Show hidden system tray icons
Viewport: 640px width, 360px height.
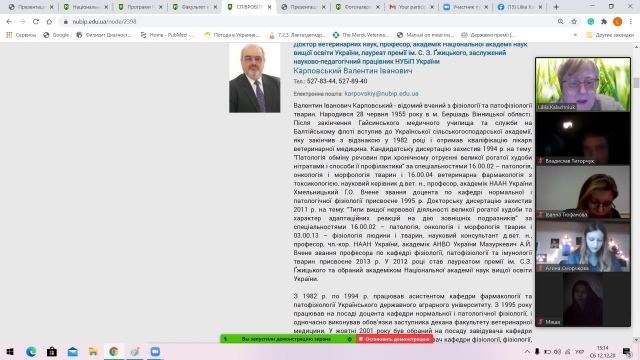[527, 352]
